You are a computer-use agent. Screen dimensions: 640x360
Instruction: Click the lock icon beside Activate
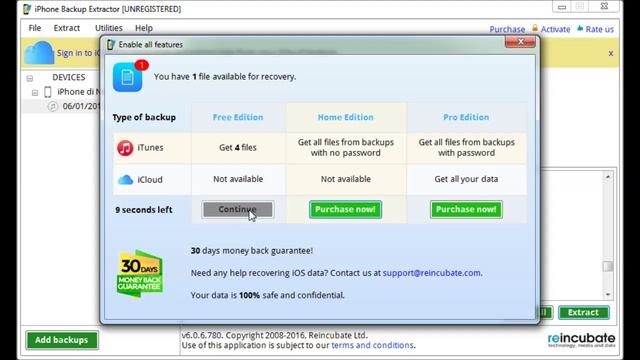(535, 28)
